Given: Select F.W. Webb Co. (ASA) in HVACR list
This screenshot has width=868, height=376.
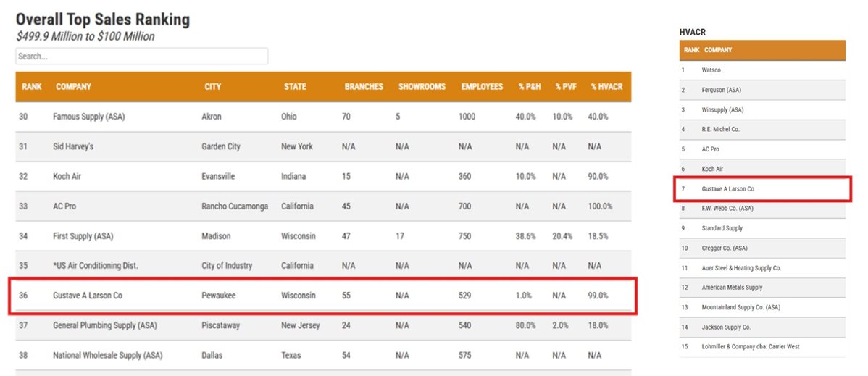Looking at the screenshot, I should (x=727, y=208).
